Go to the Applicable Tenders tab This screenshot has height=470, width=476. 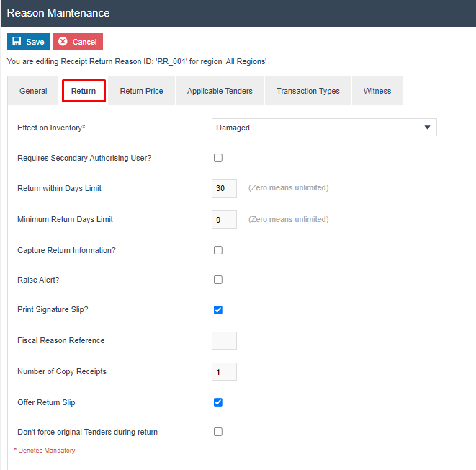point(220,91)
